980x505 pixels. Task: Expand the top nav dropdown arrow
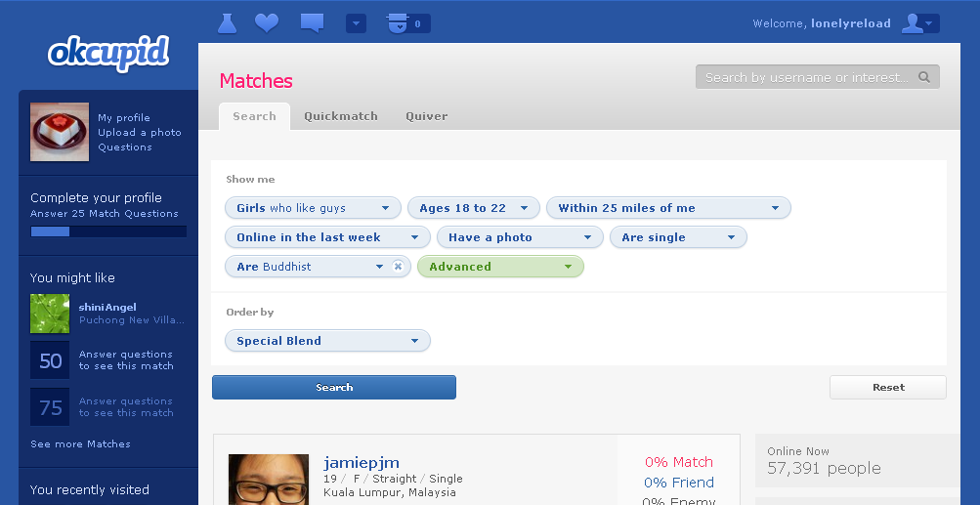(x=357, y=23)
